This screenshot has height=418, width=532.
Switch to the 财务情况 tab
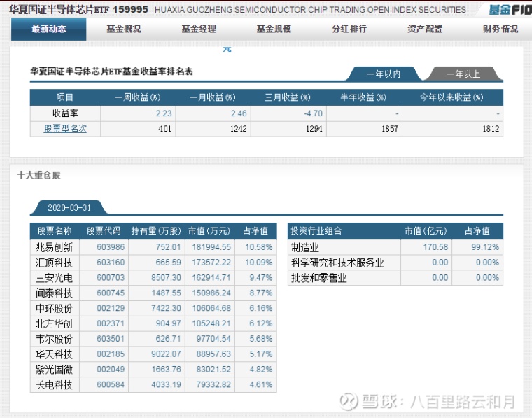(500, 29)
